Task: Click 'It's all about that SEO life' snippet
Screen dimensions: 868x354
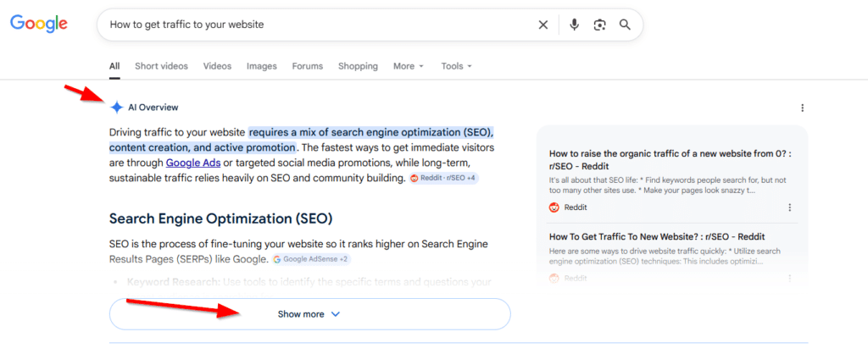Action: pos(668,185)
